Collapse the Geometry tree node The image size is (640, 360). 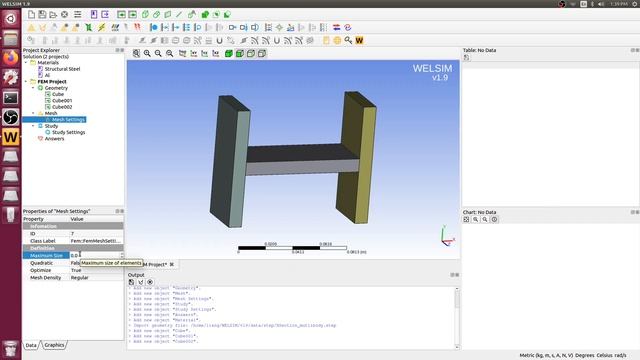(33, 88)
